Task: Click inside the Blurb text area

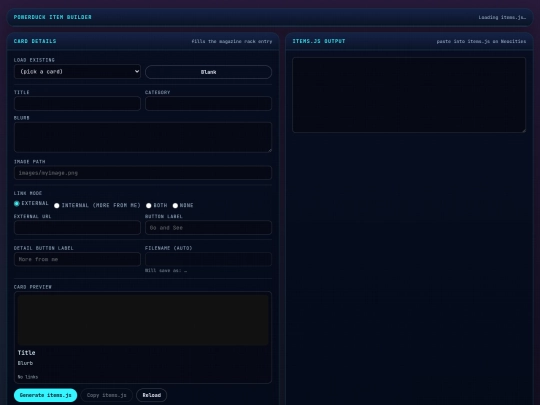Action: [x=143, y=137]
